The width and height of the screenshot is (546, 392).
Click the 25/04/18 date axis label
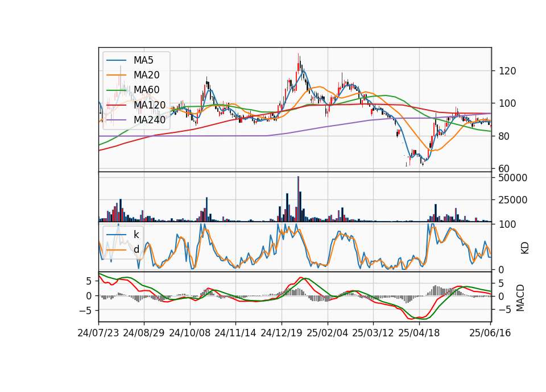(x=419, y=333)
